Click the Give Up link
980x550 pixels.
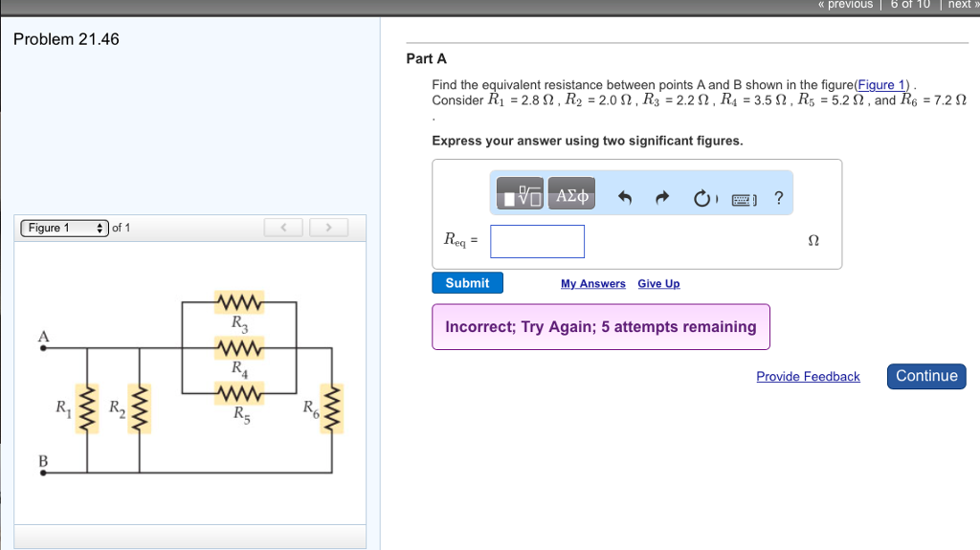(658, 284)
